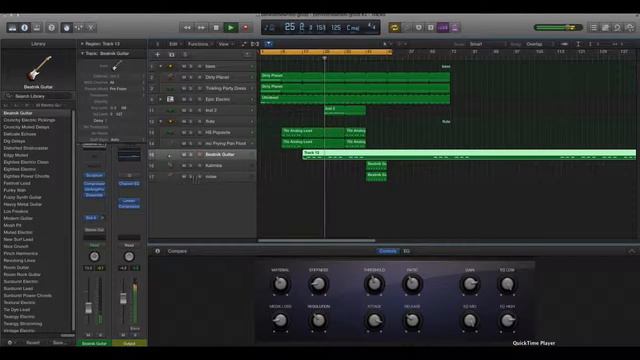This screenshot has height=360, width=640.
Task: Click the Material knob in Smart Controls
Action: point(280,284)
